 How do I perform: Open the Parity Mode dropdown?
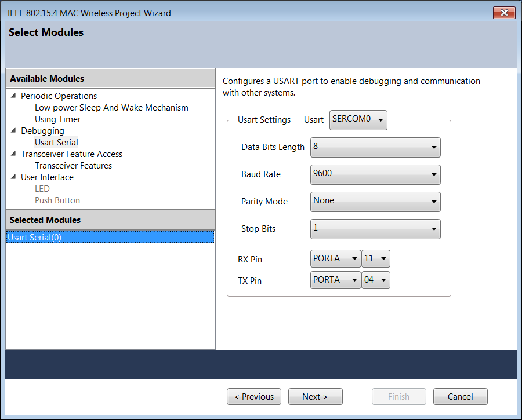(375, 202)
